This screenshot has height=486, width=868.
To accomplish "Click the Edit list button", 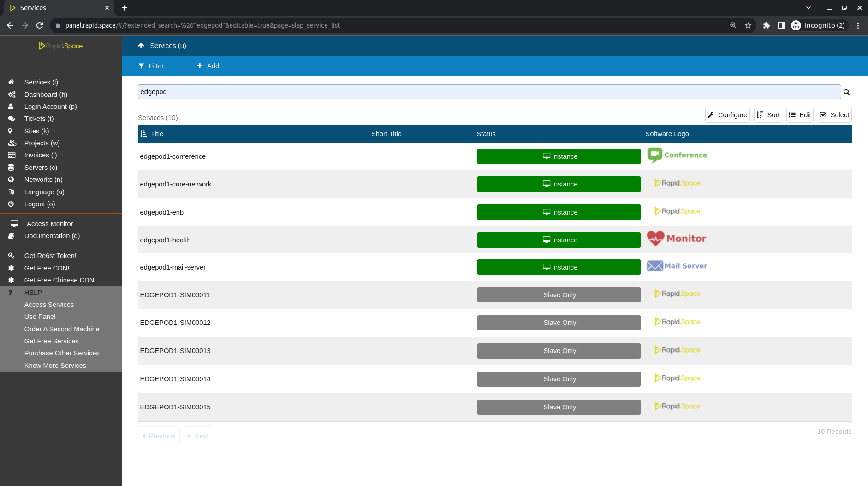I will (x=800, y=115).
